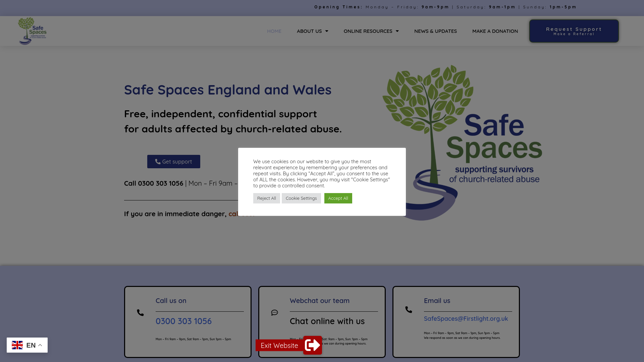The height and width of the screenshot is (362, 644).
Task: Open the EN language selector
Action: point(27,345)
